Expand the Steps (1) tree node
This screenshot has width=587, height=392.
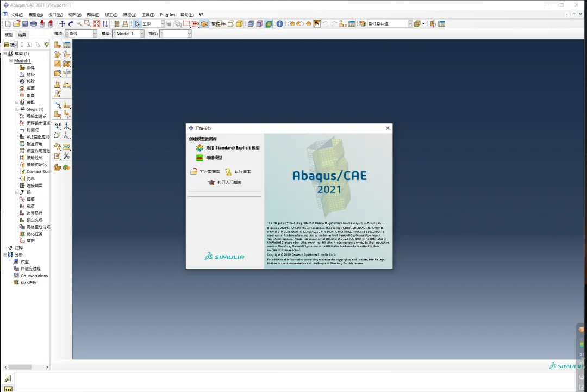tap(17, 109)
